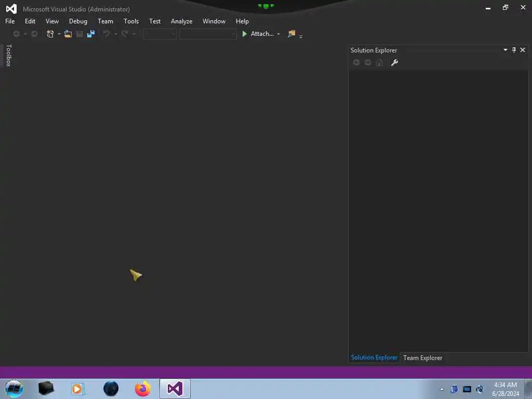The width and height of the screenshot is (532, 399).
Task: Expand the New Project dropdown arrow
Action: 59,34
